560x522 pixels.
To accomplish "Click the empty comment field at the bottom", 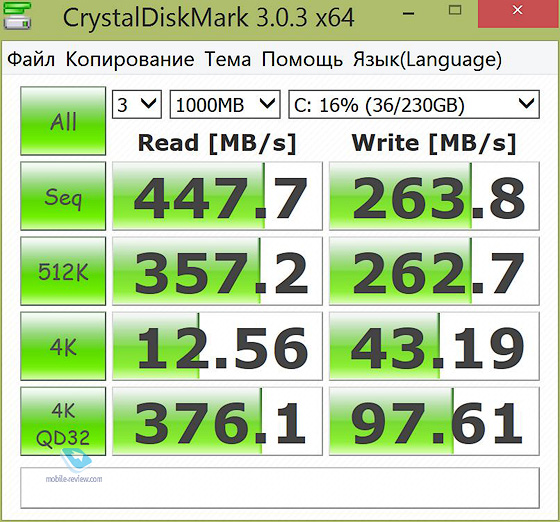I will click(x=280, y=488).
